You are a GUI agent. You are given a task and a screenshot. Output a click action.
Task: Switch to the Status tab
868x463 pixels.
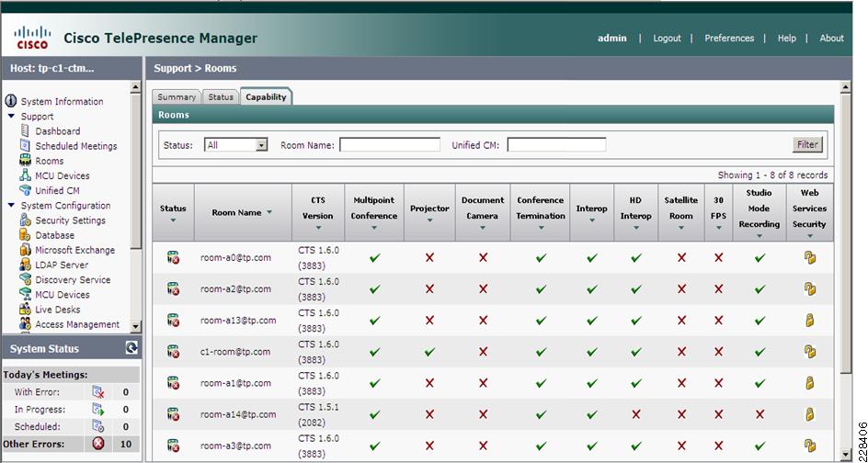pos(221,96)
